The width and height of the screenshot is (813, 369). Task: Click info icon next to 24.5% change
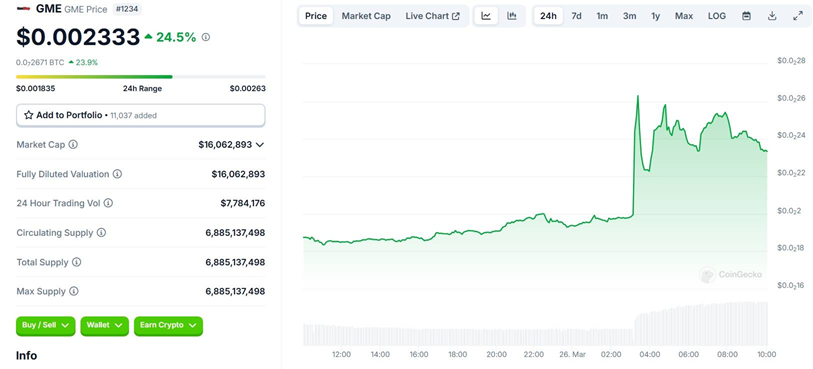(x=206, y=37)
